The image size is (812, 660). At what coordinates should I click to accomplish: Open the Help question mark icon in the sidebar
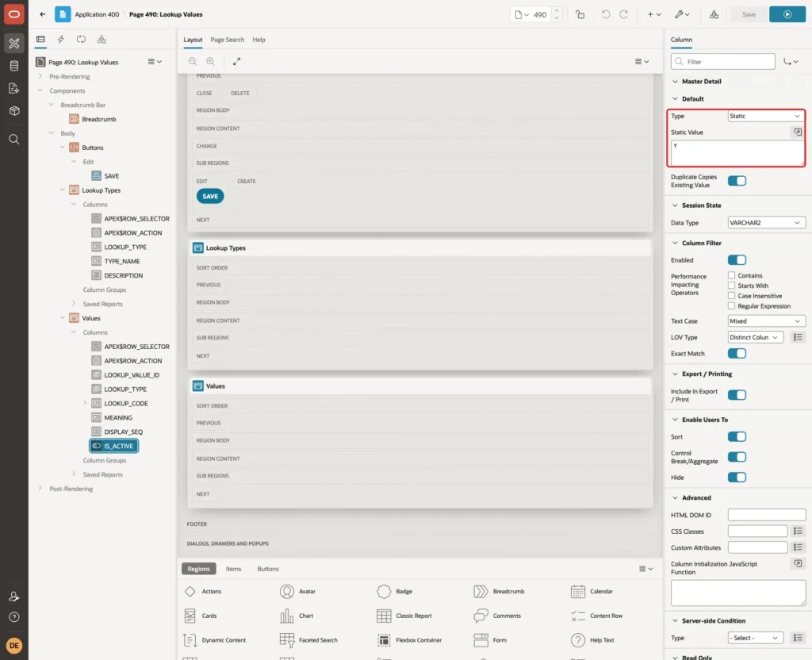pos(14,617)
